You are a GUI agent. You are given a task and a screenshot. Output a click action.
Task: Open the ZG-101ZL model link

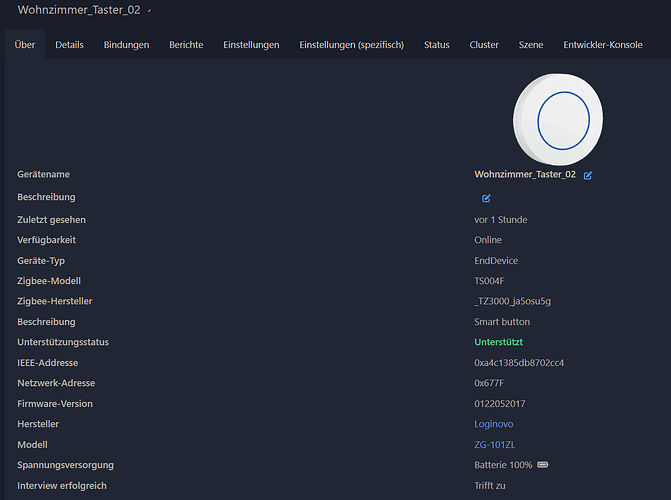[x=493, y=444]
